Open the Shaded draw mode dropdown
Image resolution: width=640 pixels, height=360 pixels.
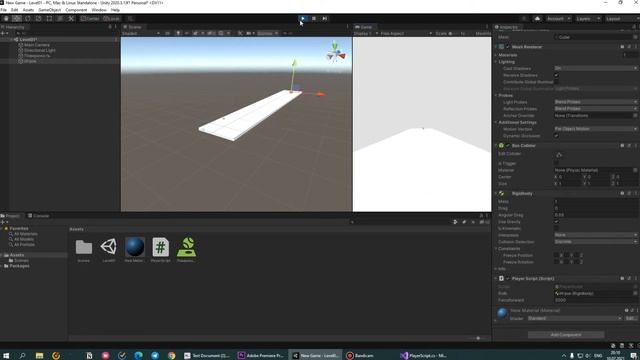(141, 33)
